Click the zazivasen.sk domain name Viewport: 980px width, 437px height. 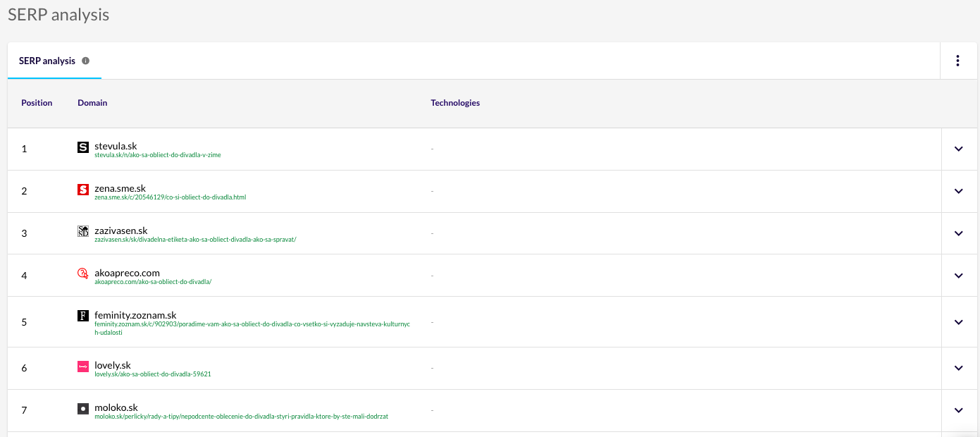[x=121, y=230]
